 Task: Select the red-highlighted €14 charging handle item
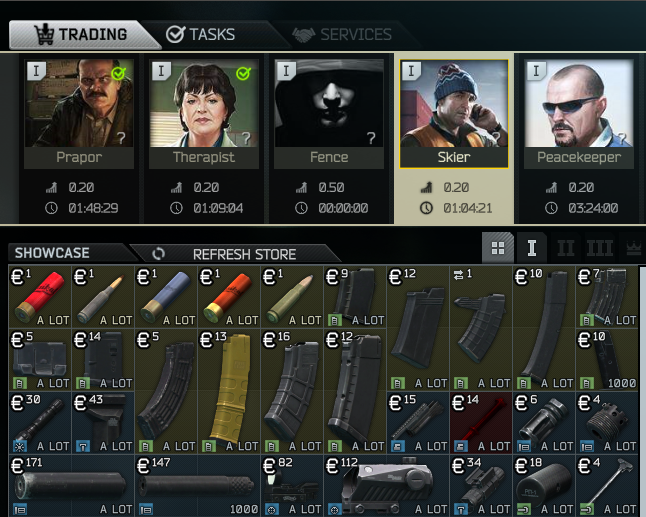click(x=480, y=423)
